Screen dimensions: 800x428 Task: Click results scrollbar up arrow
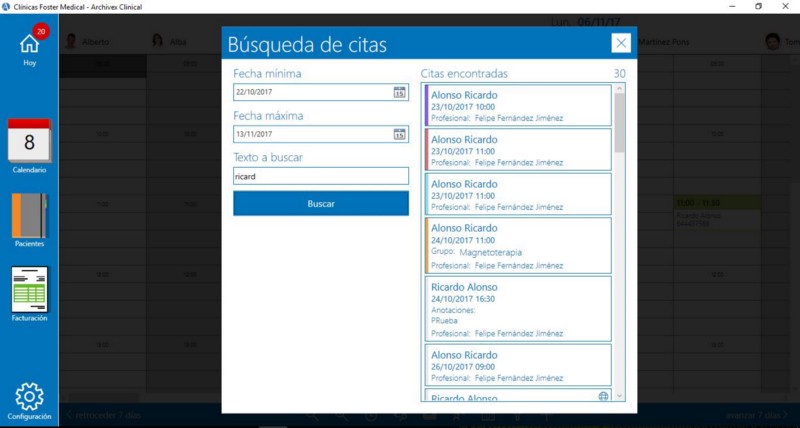click(619, 88)
